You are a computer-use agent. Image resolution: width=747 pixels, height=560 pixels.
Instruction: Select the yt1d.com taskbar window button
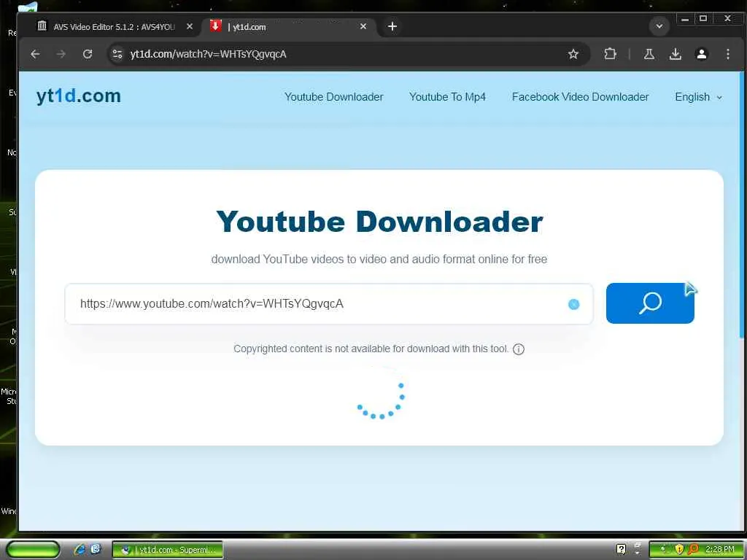[168, 550]
